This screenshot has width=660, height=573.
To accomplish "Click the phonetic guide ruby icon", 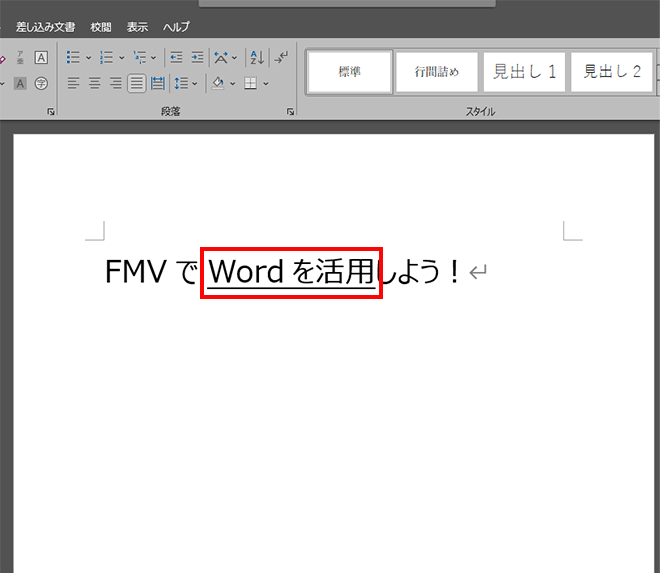I will click(20, 57).
